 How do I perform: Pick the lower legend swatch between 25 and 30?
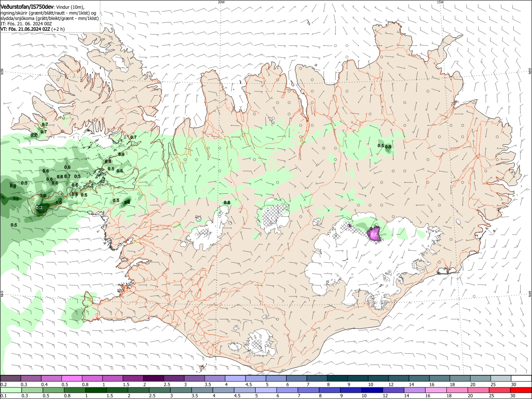point(499,390)
